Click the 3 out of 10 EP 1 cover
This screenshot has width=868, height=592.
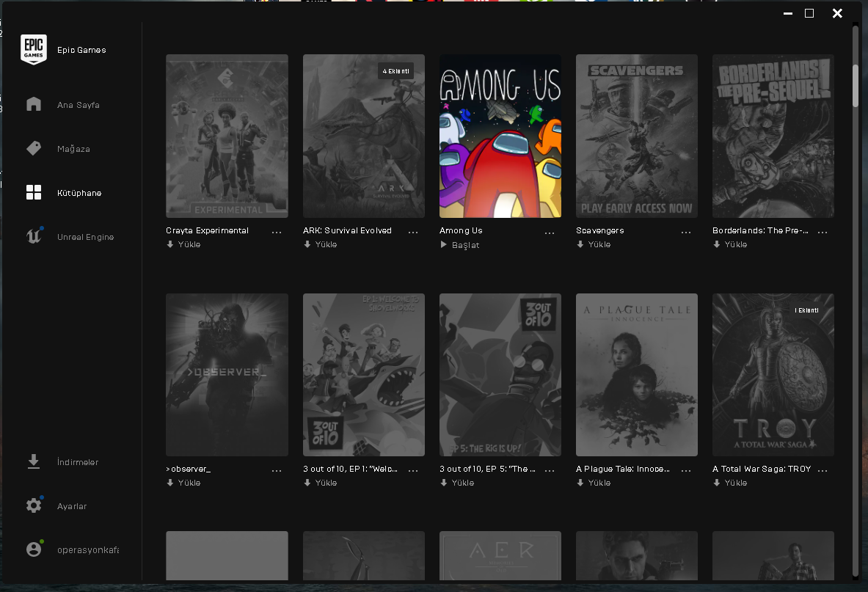point(364,375)
